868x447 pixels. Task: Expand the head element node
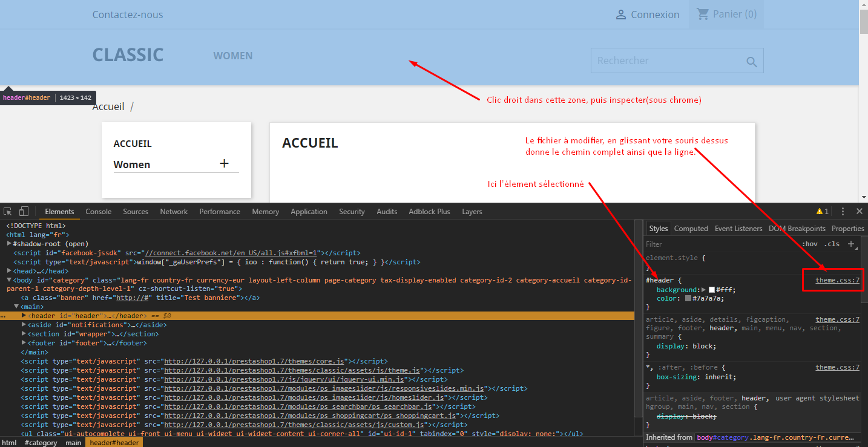coord(9,271)
